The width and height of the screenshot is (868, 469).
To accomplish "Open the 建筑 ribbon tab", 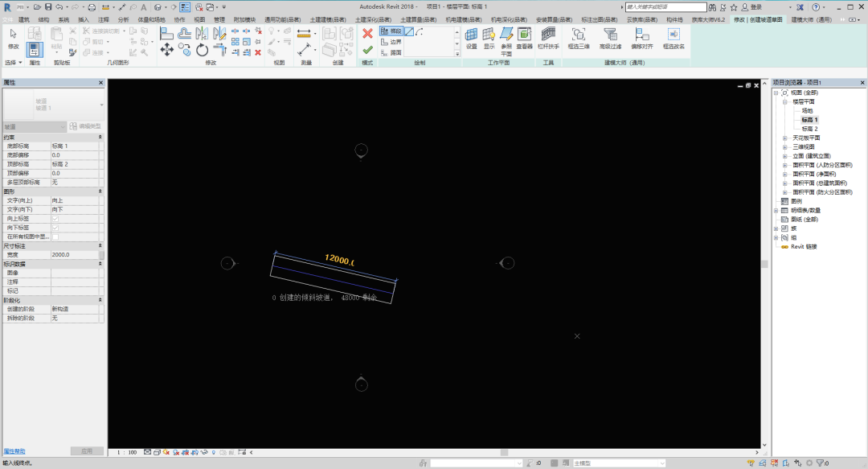I will 24,19.
